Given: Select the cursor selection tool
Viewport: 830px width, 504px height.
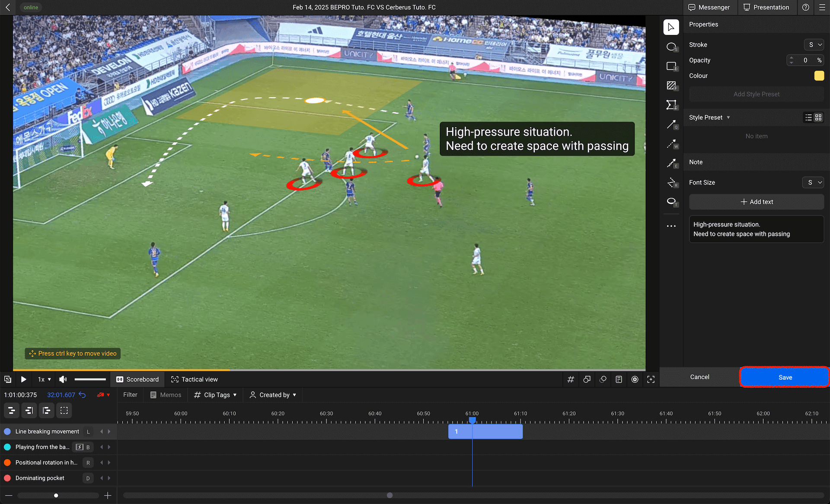Looking at the screenshot, I should [671, 27].
